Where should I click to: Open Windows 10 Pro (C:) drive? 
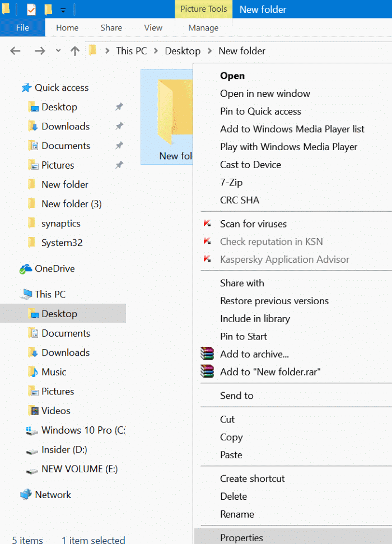(83, 430)
